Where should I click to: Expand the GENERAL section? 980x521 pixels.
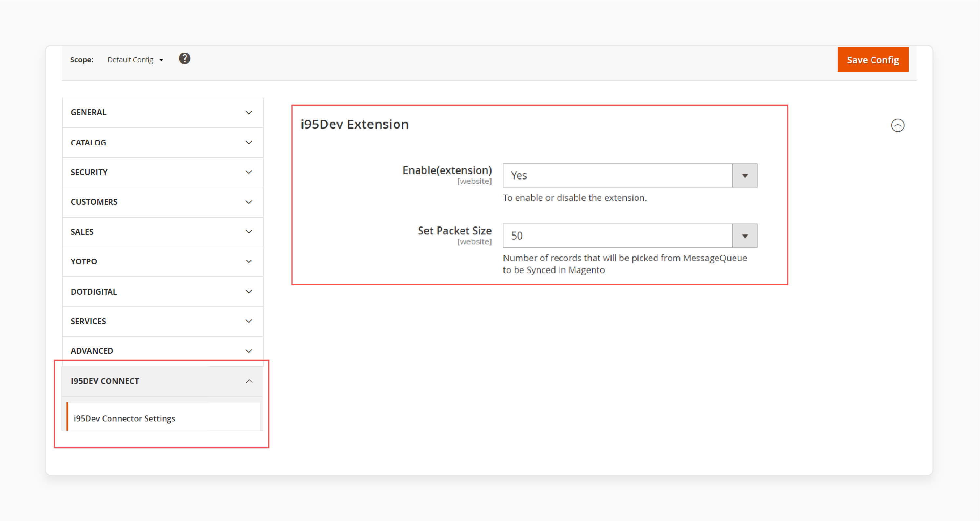pos(163,112)
